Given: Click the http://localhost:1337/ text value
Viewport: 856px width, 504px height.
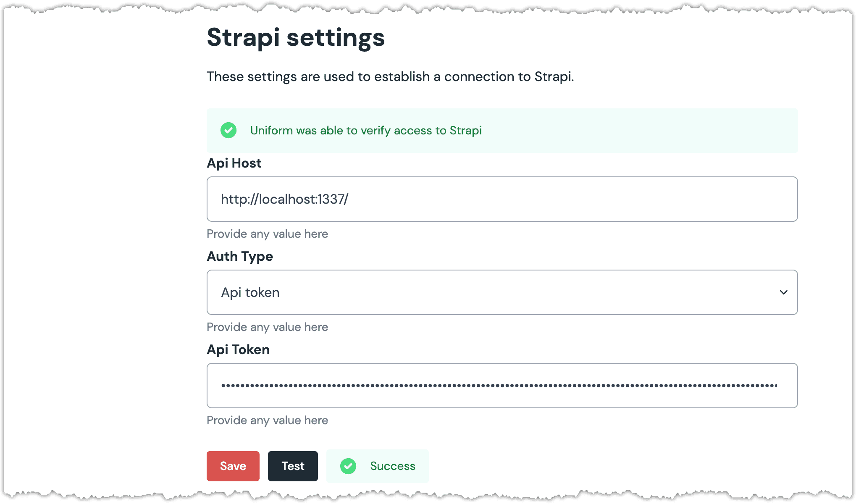Looking at the screenshot, I should [x=284, y=199].
